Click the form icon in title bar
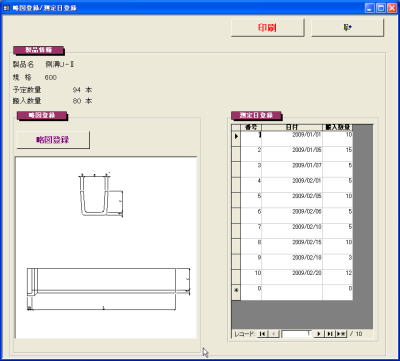The height and width of the screenshot is (361, 400). click(6, 8)
